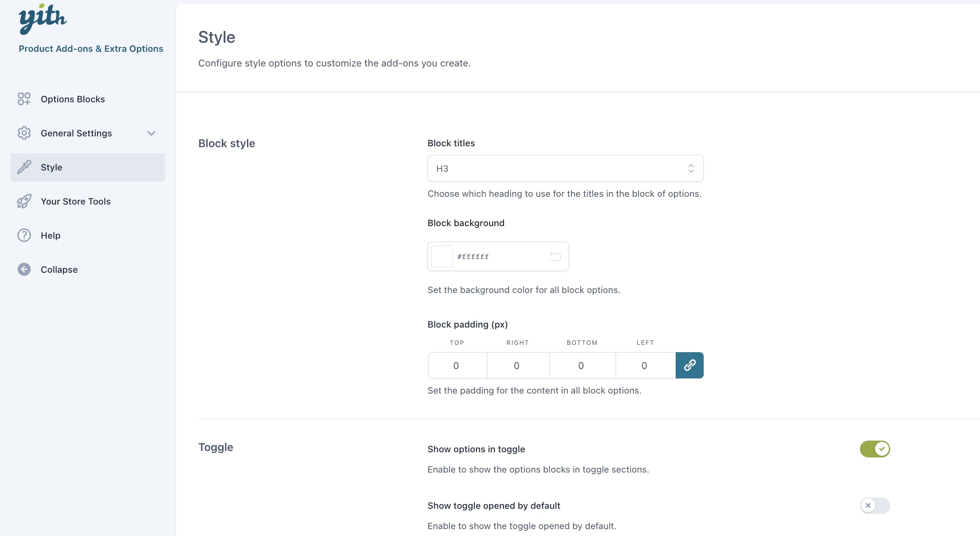This screenshot has height=536, width=980.
Task: Click the Collapse sidebar label
Action: point(59,269)
